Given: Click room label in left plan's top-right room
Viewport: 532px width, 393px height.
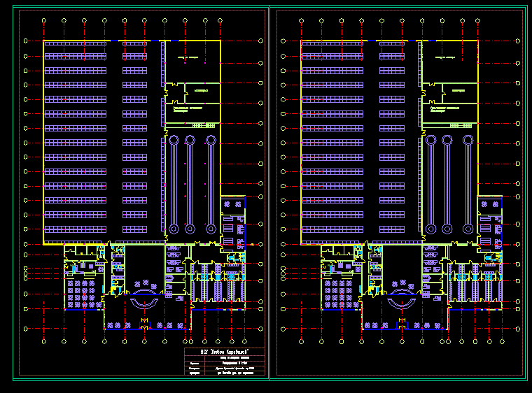Looking at the screenshot, I should (x=188, y=55).
